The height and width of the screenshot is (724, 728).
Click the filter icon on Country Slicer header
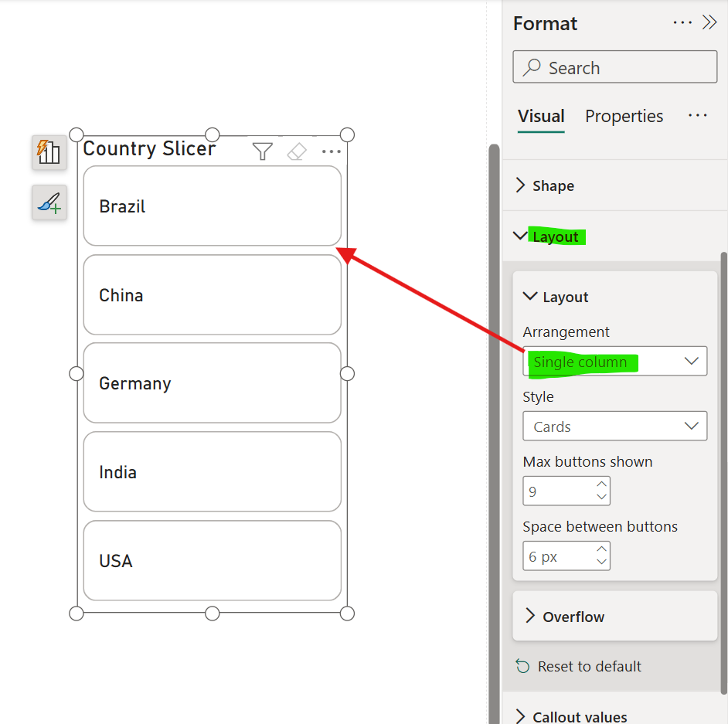pos(262,151)
